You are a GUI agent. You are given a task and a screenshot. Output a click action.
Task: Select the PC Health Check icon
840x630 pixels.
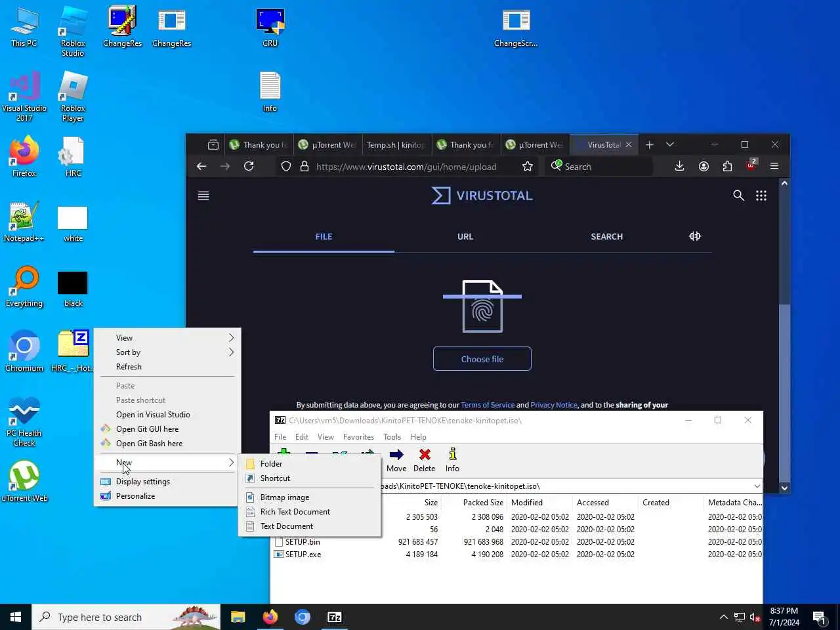(24, 421)
